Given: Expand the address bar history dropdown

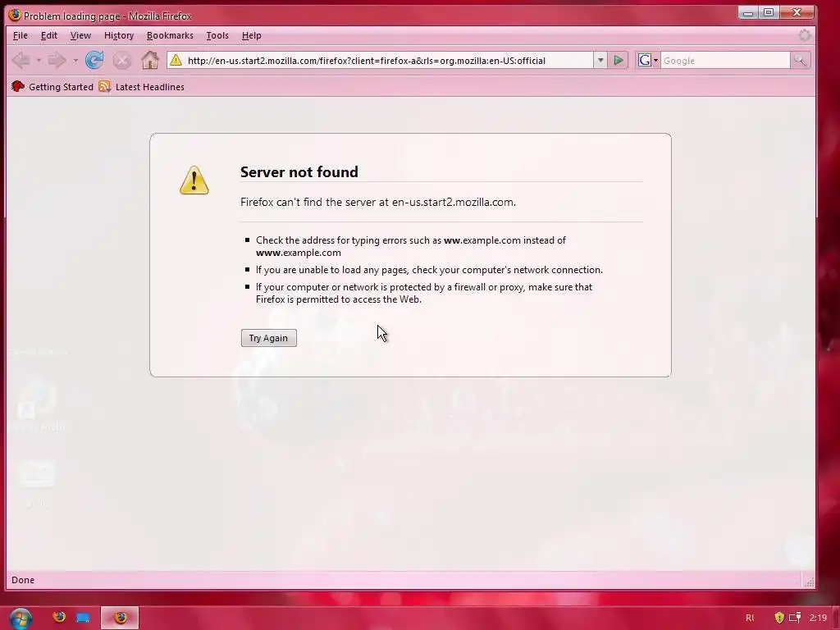Looking at the screenshot, I should (x=600, y=61).
